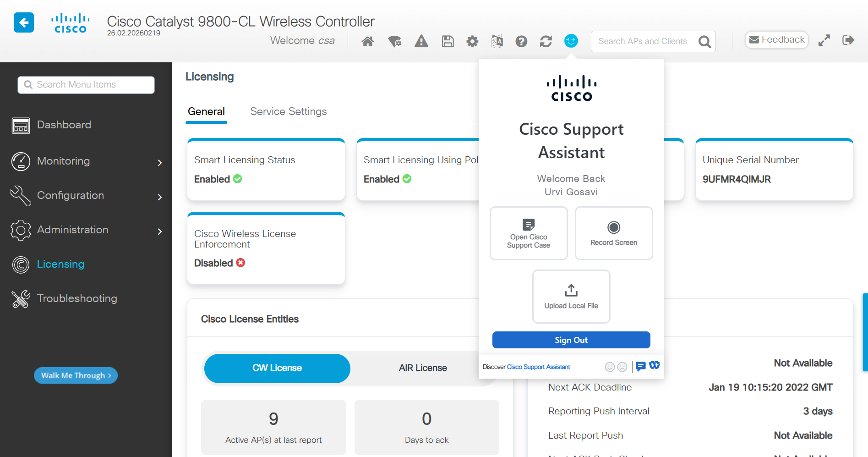The width and height of the screenshot is (868, 457).
Task: Expand the Administration menu section
Action: coord(72,230)
